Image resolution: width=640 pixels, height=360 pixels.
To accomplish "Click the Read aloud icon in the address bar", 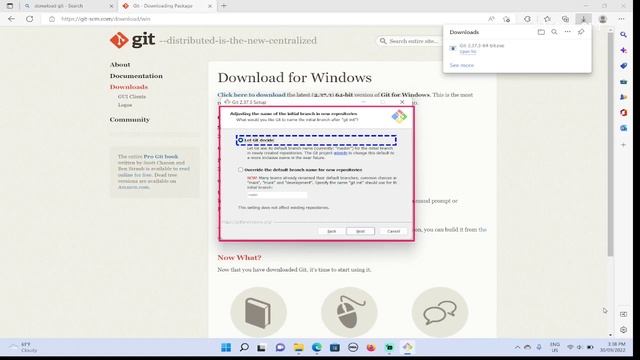I will pyautogui.click(x=491, y=19).
